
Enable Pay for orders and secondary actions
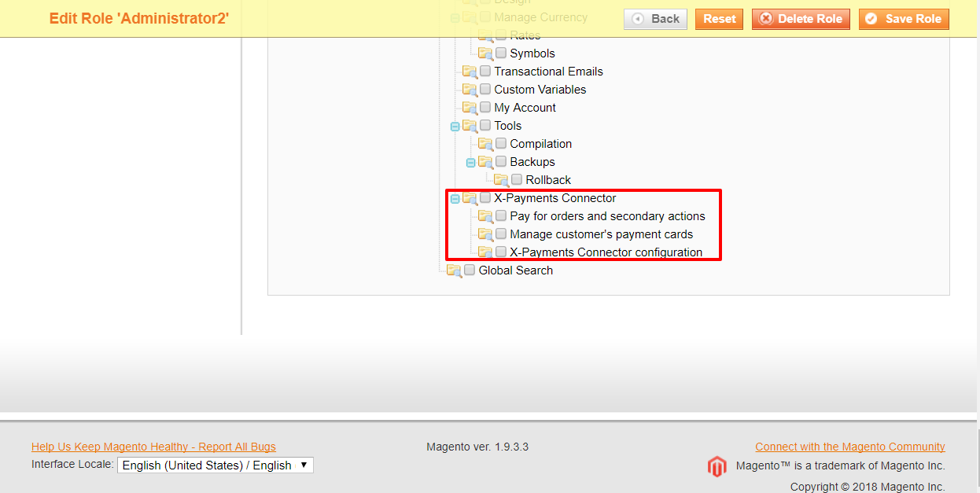pos(501,215)
